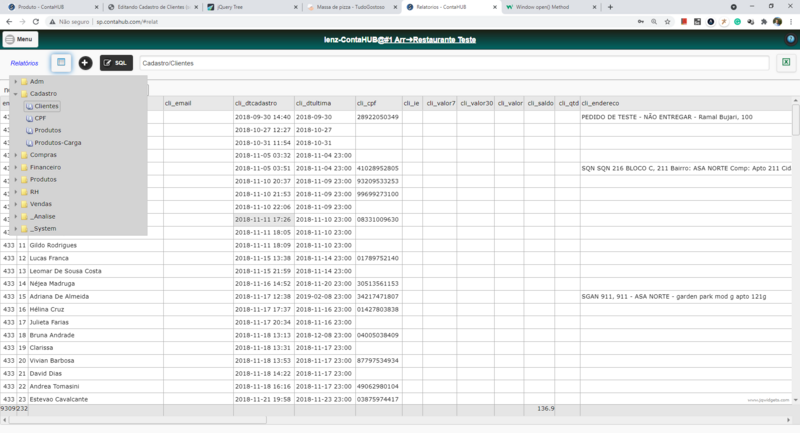Image resolution: width=800 pixels, height=433 pixels.
Task: Collapse the Cadastro folder
Action: point(15,94)
